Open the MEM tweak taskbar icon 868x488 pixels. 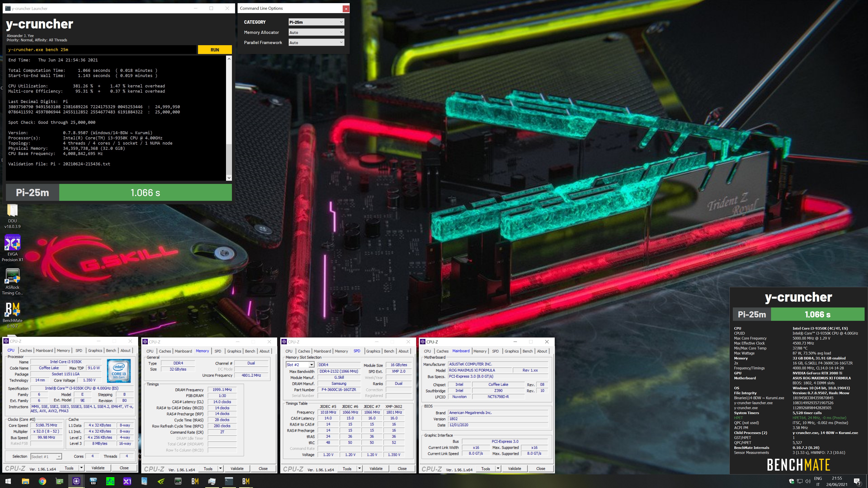(x=178, y=481)
